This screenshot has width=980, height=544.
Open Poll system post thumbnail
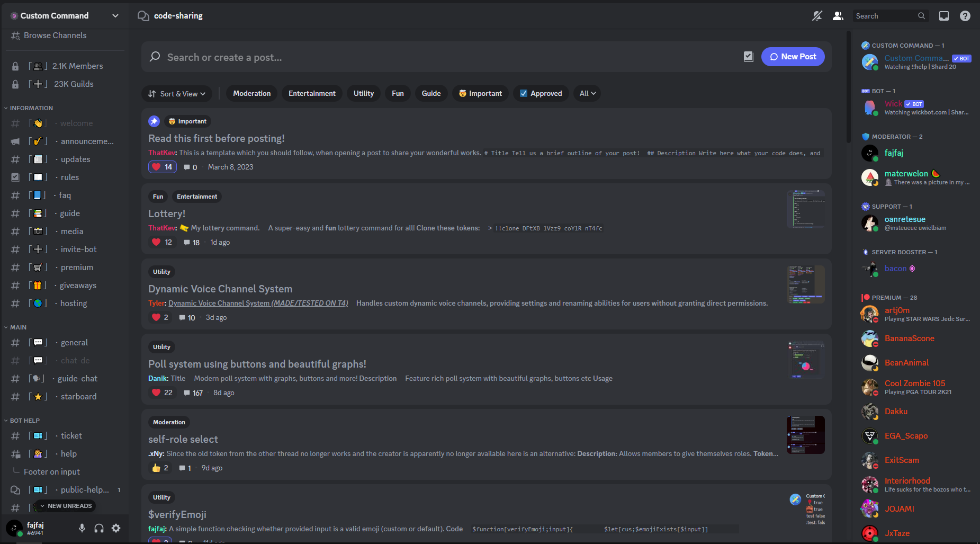[x=805, y=359]
